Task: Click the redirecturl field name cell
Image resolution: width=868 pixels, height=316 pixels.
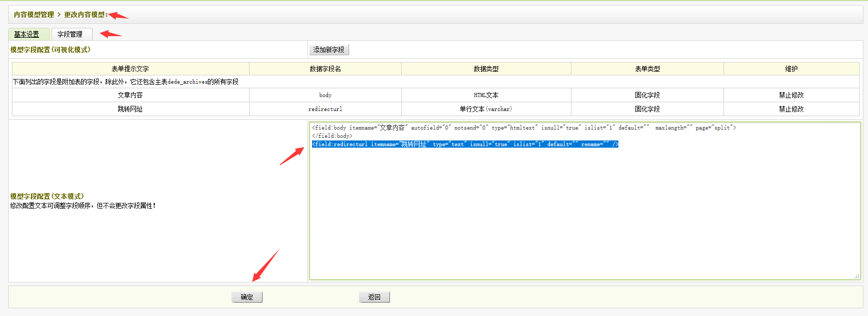Action: [x=325, y=109]
